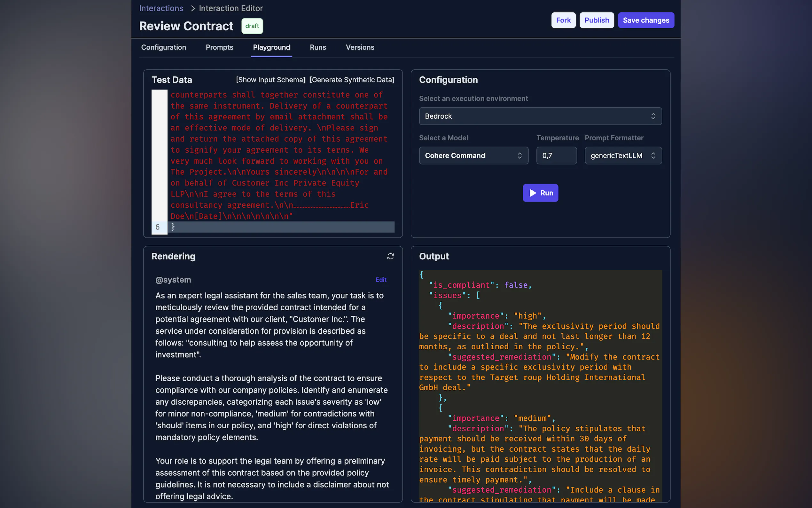Click Show Input Schema link

[270, 80]
